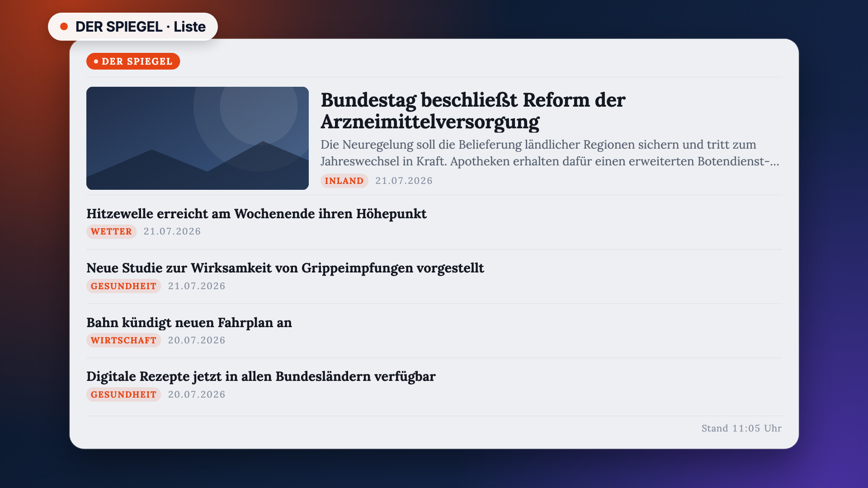Open the Grippeimpfungen study article
The height and width of the screenshot is (488, 868).
coord(285,267)
